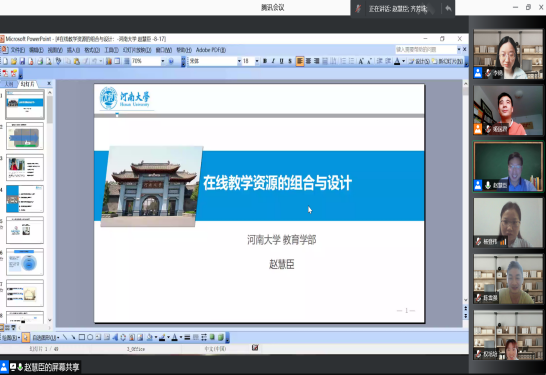Select the Rectangle shape drawing tool
This screenshot has height=375, width=546.
[x=81, y=337]
